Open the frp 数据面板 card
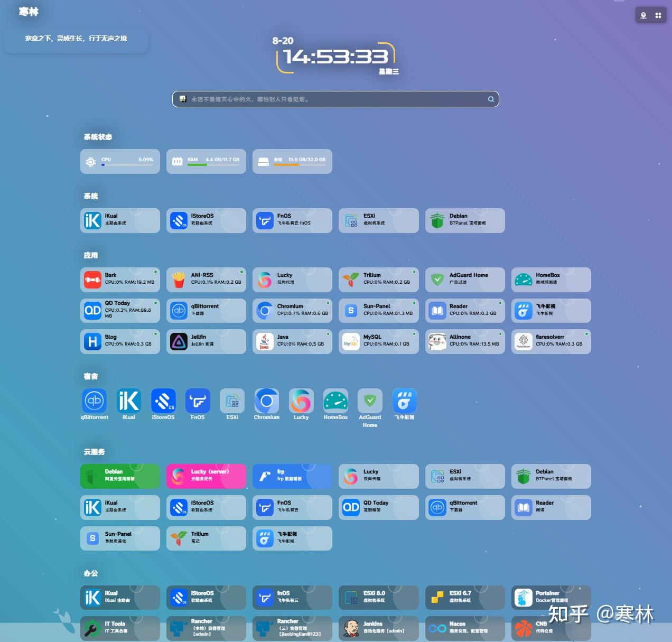Viewport: 672px width, 642px height. click(292, 476)
